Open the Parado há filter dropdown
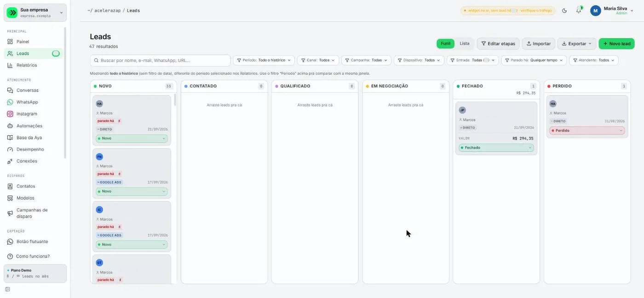The image size is (644, 298). coord(534,60)
